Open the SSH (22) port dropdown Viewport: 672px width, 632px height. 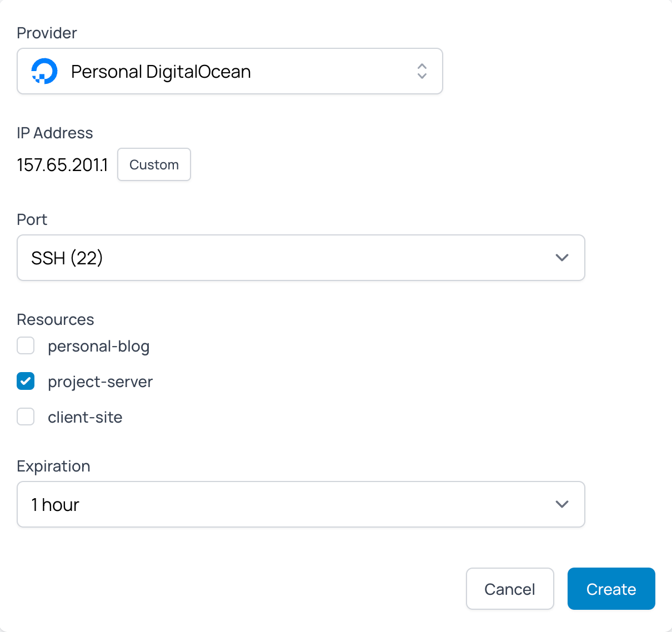pos(301,258)
